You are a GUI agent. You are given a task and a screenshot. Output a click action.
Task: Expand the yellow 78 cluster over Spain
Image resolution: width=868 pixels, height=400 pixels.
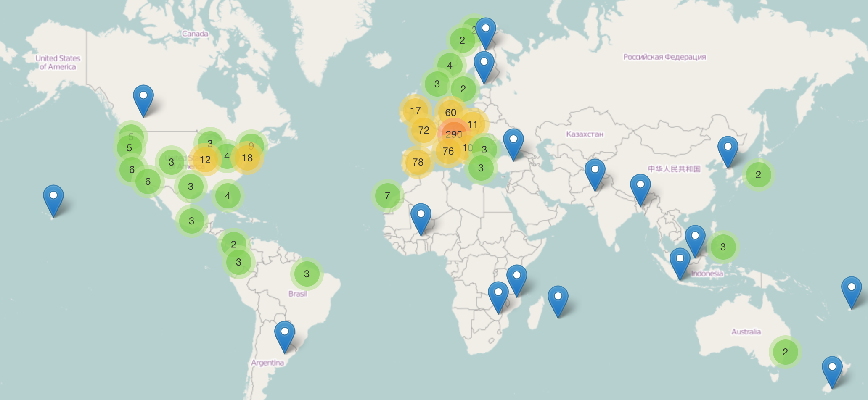418,162
